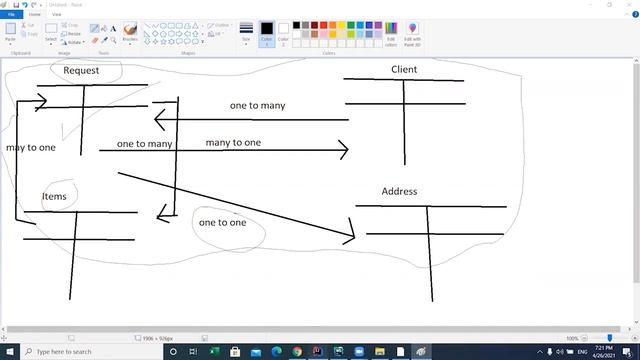Activate Color 2 background selector
This screenshot has width=640, height=360.
point(283,34)
